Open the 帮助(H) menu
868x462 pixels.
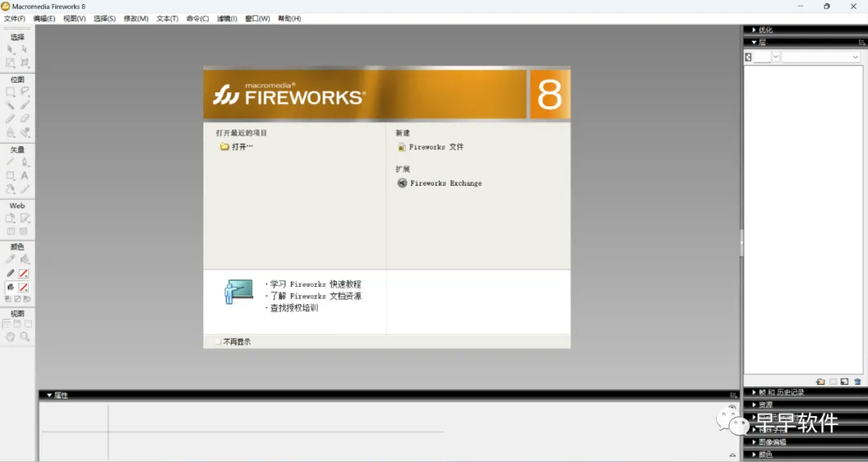click(x=289, y=18)
